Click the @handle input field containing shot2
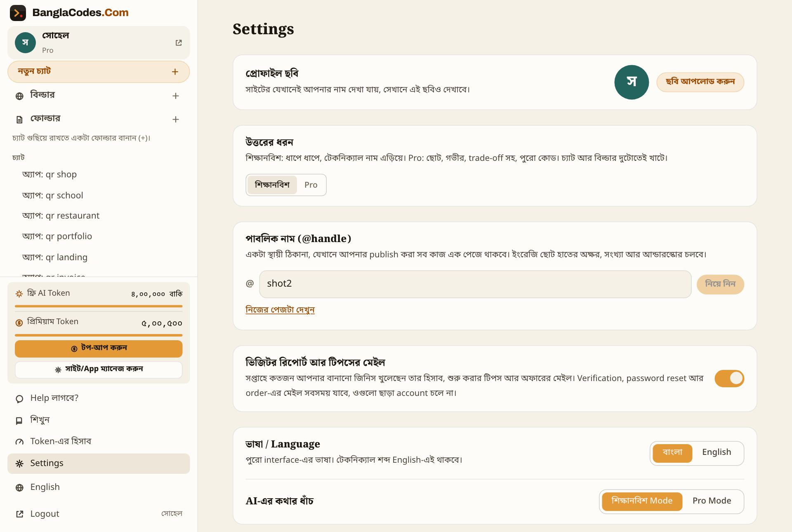This screenshot has width=792, height=532. [475, 284]
